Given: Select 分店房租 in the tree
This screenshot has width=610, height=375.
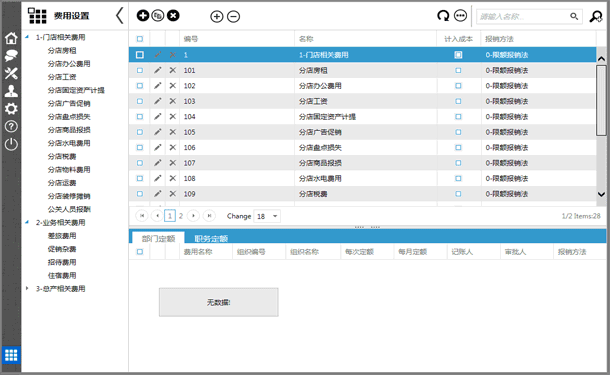Looking at the screenshot, I should coord(62,51).
